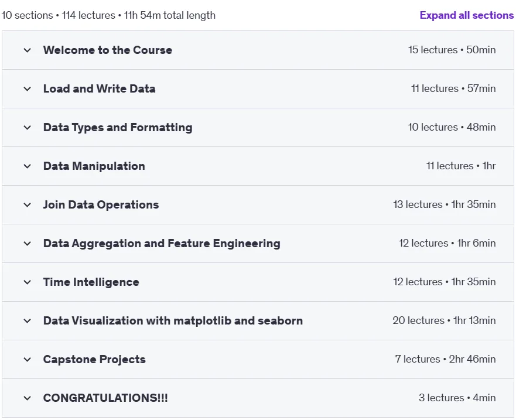
Task: Expand chevron beside Load and Write Data
Action: tap(28, 89)
